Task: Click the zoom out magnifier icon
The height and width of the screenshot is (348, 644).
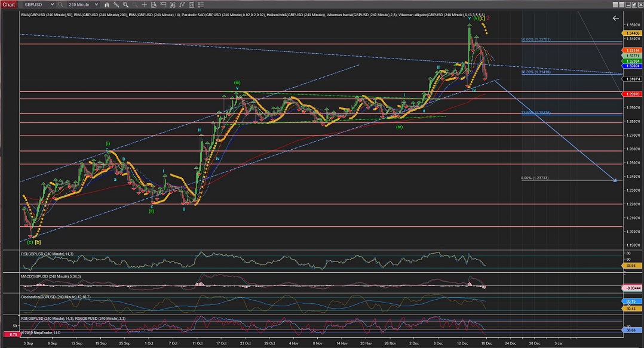Action: pos(135,5)
